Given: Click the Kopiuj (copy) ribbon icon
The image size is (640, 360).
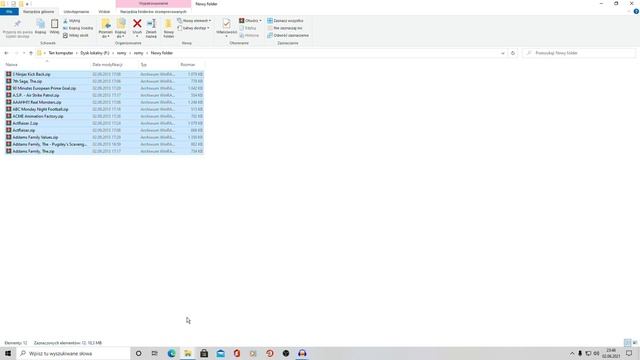Looking at the screenshot, I should click(40, 27).
